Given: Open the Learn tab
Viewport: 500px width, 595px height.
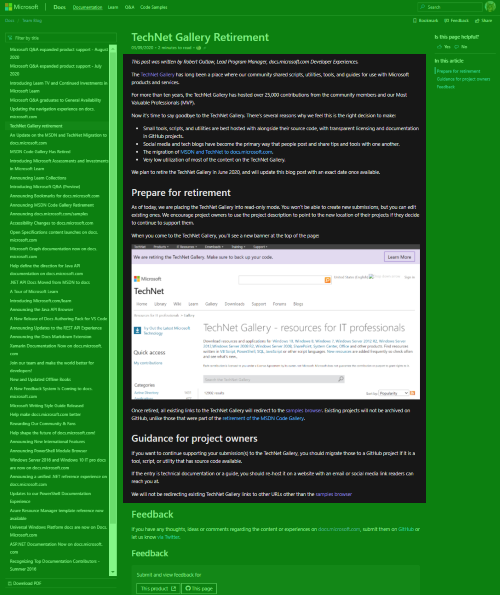Looking at the screenshot, I should 113,7.
